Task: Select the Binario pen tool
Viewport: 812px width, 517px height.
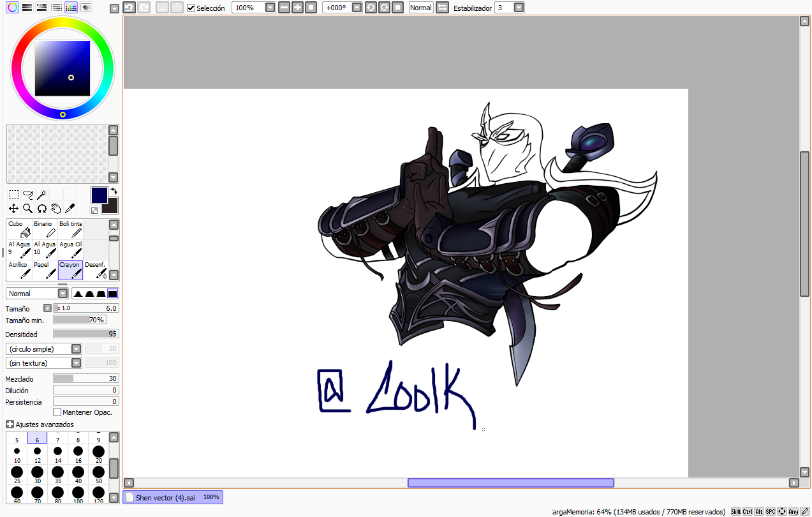Action: (x=45, y=229)
